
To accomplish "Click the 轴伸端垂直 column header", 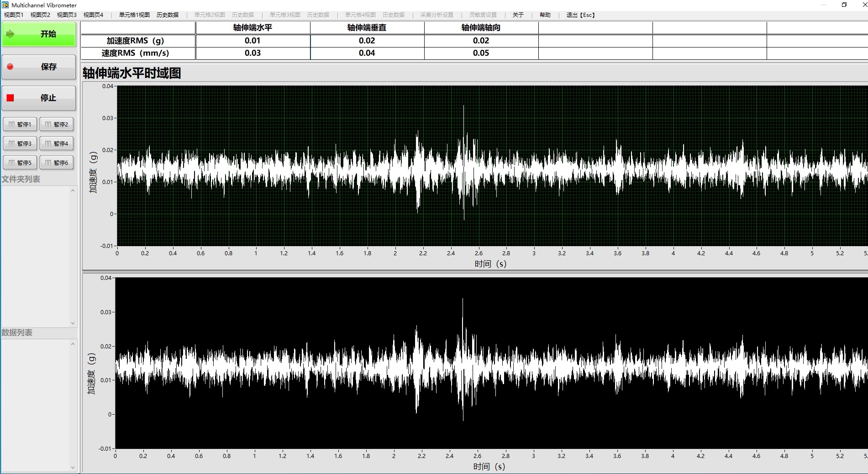I will tap(367, 28).
